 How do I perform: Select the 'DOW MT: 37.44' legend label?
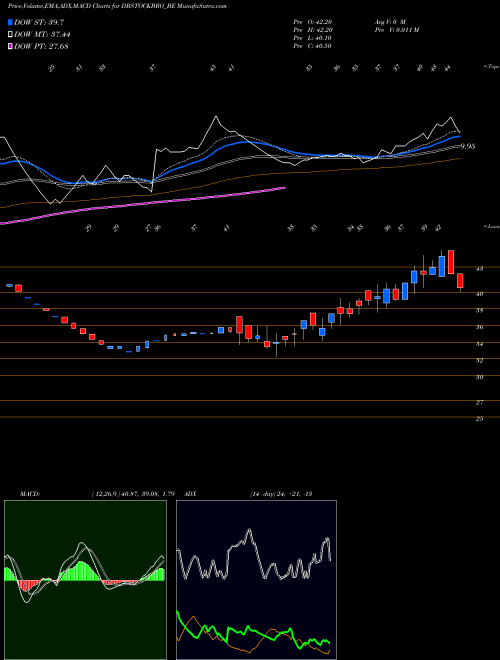(42, 35)
